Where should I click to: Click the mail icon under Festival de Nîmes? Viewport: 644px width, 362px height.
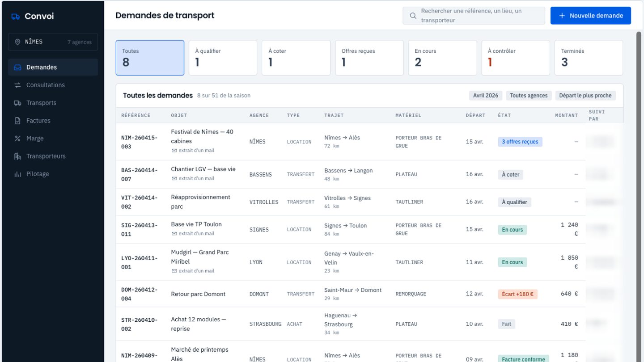[174, 151]
